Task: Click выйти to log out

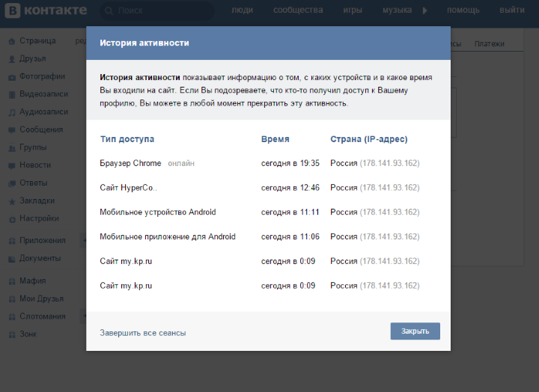Action: pyautogui.click(x=511, y=10)
